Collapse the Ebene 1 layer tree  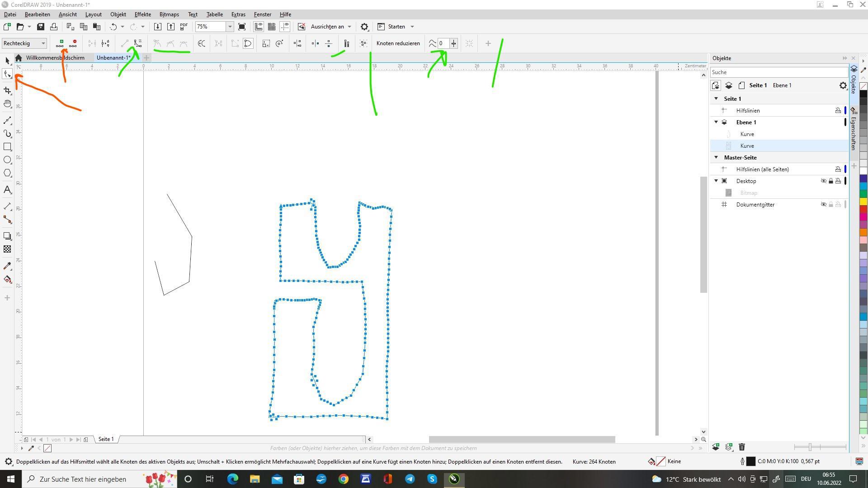[716, 122]
